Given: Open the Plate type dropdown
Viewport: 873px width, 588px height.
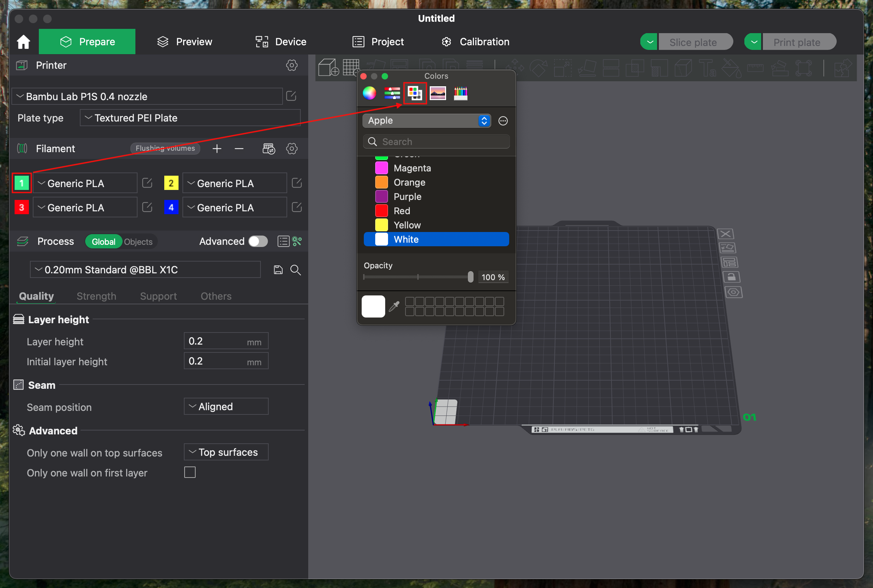Looking at the screenshot, I should (190, 118).
